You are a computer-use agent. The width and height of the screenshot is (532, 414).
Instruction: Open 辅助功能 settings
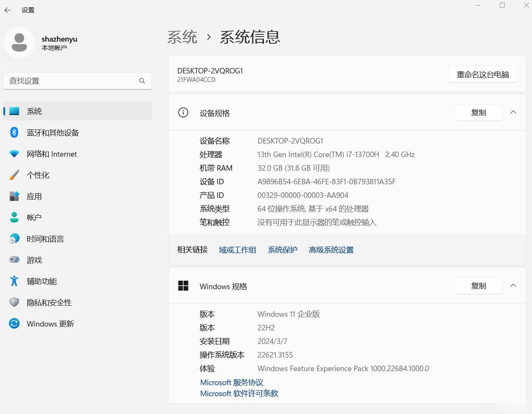tap(78, 281)
